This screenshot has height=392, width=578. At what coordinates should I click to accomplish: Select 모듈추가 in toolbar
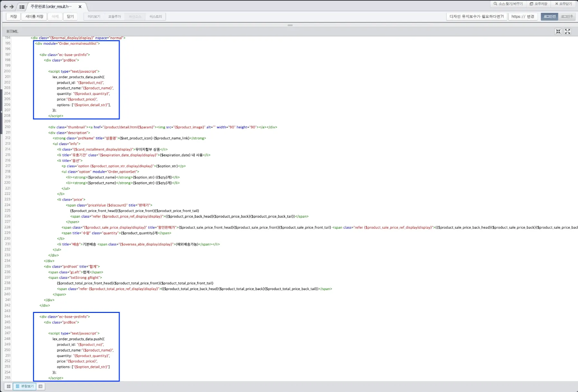coord(115,16)
